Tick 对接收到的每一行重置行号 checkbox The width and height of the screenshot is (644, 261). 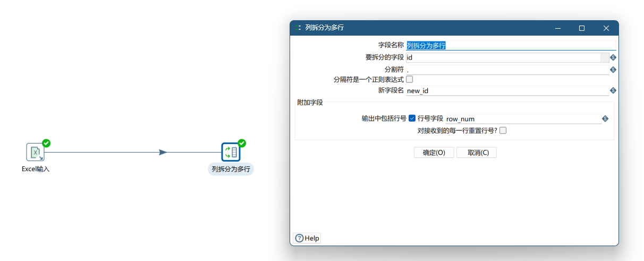point(503,130)
